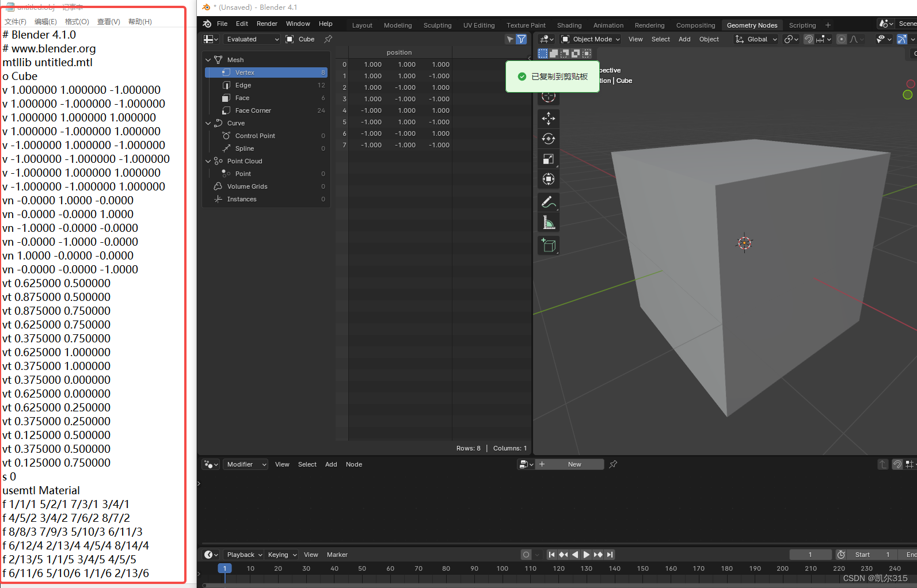The height and width of the screenshot is (588, 917).
Task: Click the add workspace plus button
Action: (x=828, y=25)
